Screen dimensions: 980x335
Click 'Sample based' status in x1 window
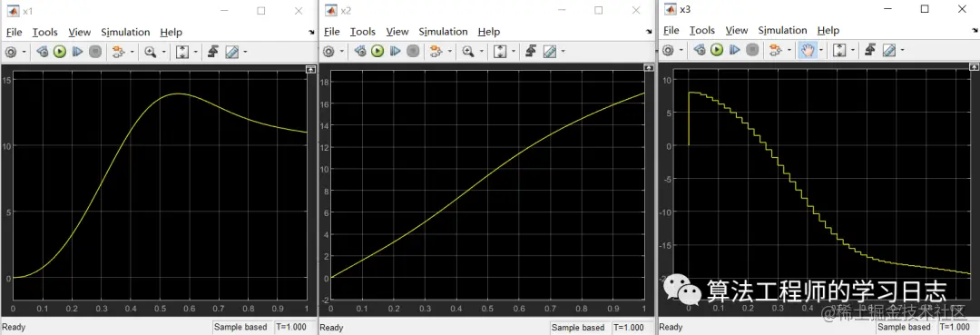[x=240, y=327]
